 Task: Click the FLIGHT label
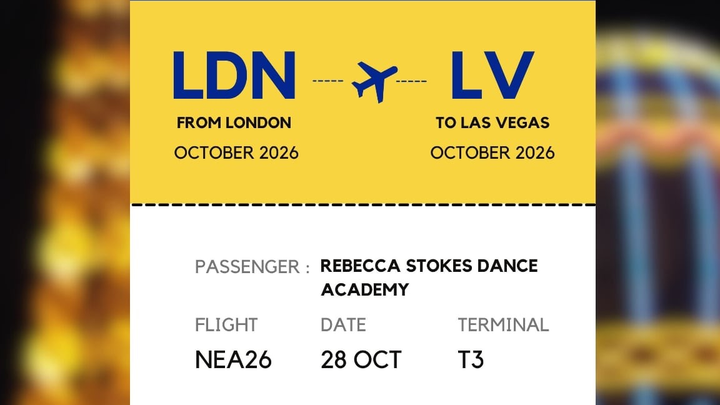click(226, 325)
